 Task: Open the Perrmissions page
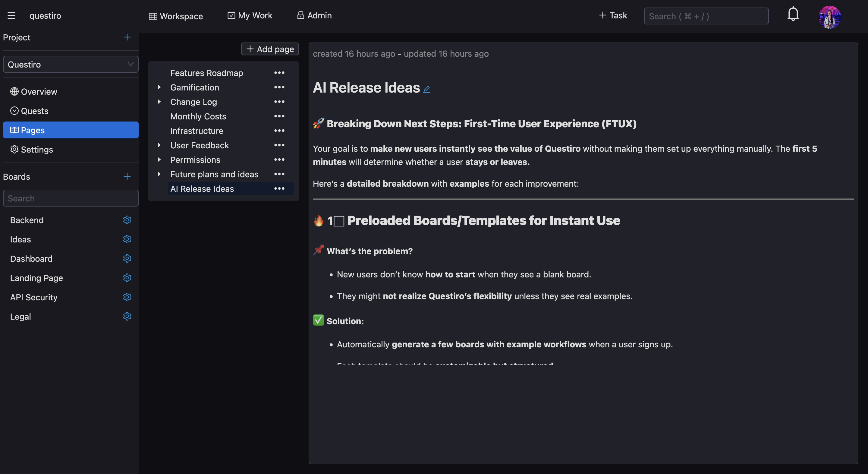coord(195,160)
